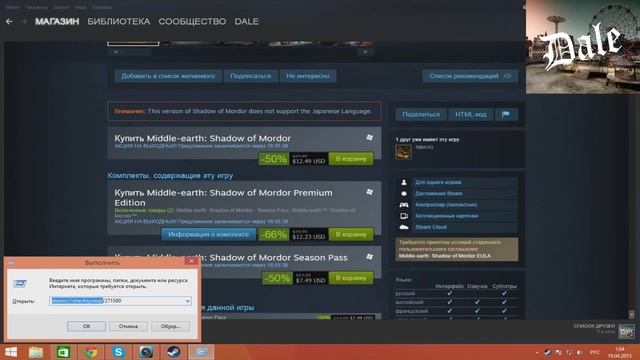The height and width of the screenshot is (360, 640).
Task: Click the HTML-код button
Action: (471, 115)
